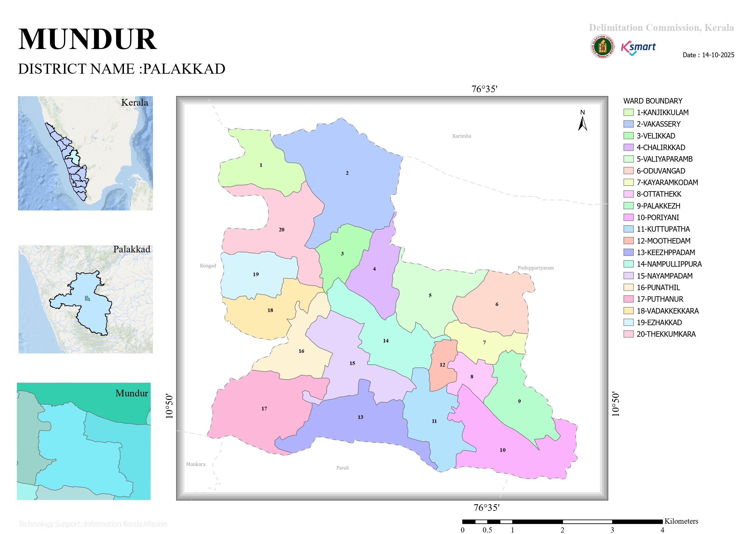
Task: Click ward number 19 on the map
Action: click(x=256, y=274)
